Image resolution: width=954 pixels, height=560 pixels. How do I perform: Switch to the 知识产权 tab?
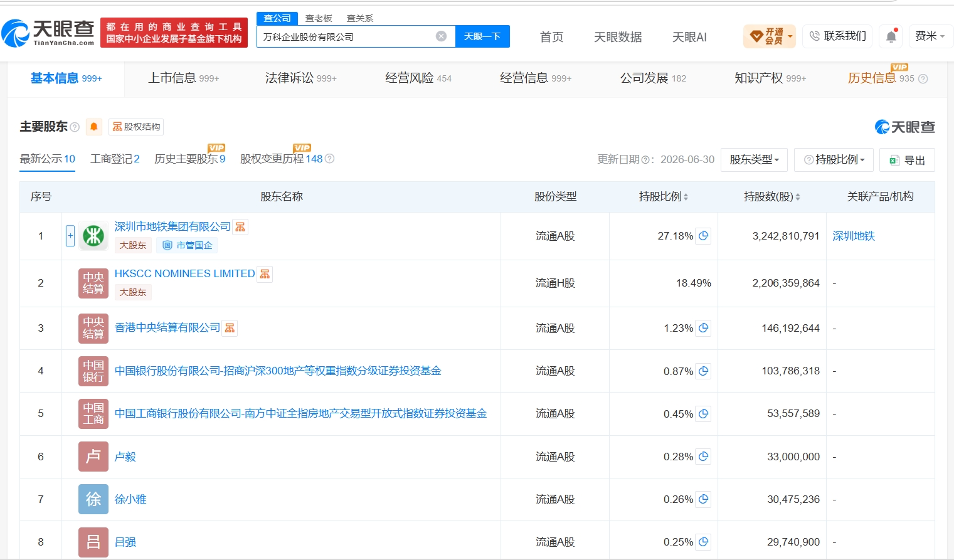point(770,78)
